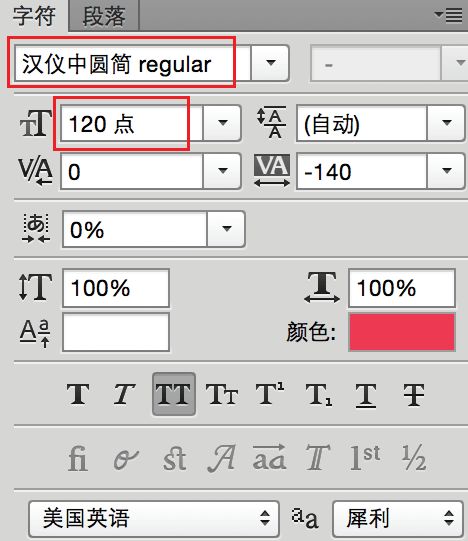Open the anti-aliasing dropdown 犀利
This screenshot has width=468, height=541.
[x=398, y=518]
